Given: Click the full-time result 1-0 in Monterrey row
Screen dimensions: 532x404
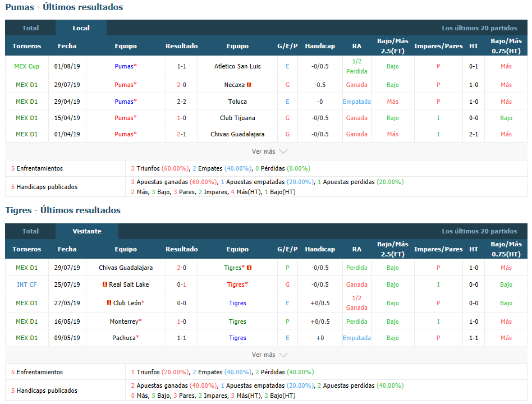Looking at the screenshot, I should click(x=181, y=321).
